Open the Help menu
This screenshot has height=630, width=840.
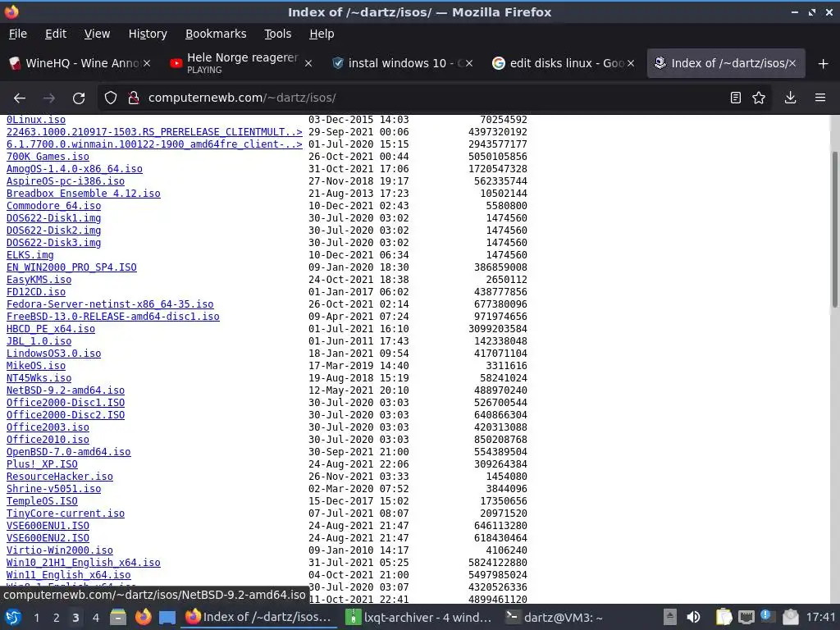coord(322,34)
